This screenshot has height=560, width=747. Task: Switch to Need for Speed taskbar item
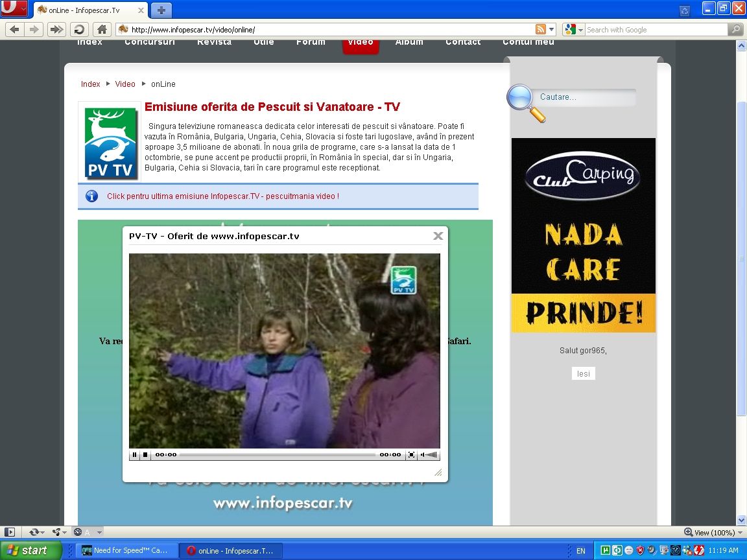point(124,550)
